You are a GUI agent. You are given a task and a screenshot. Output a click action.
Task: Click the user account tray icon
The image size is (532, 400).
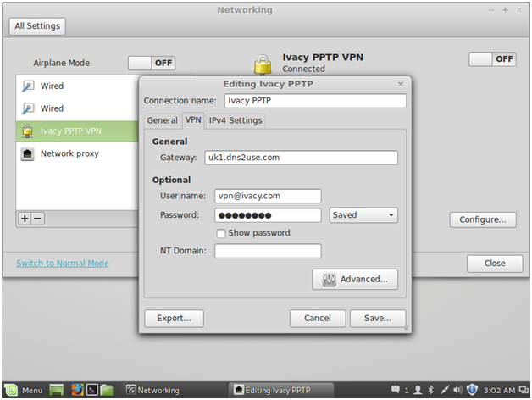coord(418,390)
